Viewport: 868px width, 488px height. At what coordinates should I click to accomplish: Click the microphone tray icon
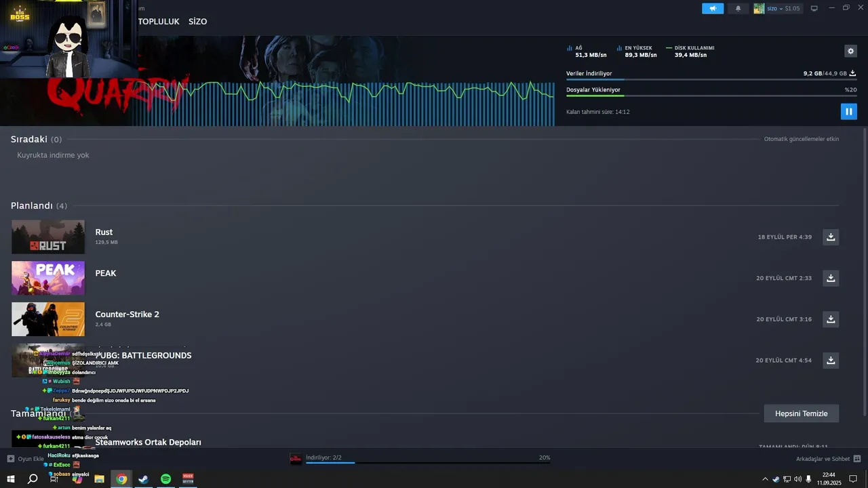[x=808, y=479]
